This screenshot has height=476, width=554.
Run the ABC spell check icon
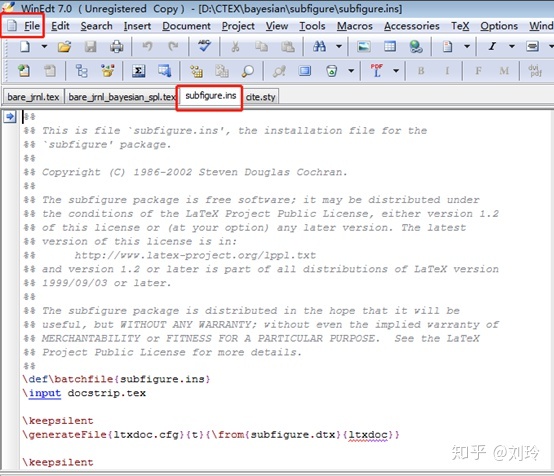(204, 46)
